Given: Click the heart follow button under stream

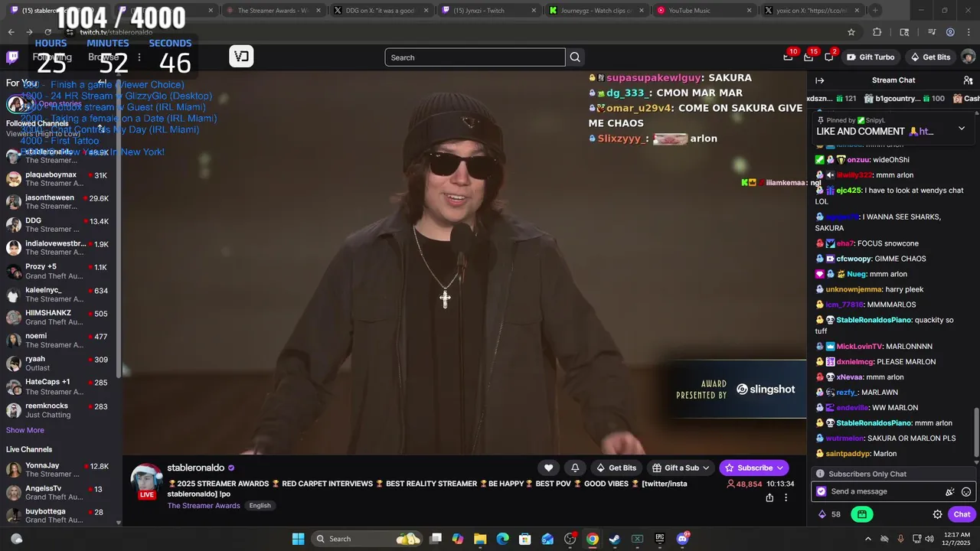Looking at the screenshot, I should [x=548, y=468].
